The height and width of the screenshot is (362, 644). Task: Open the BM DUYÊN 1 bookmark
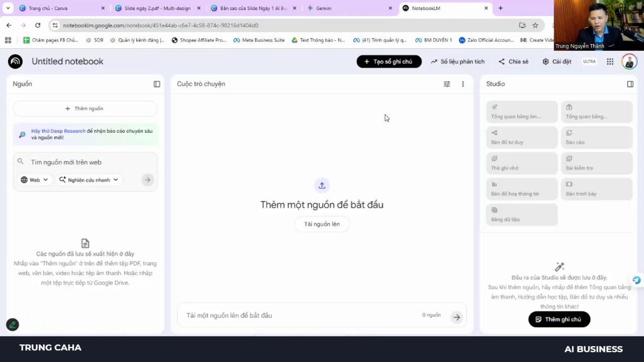pos(434,40)
